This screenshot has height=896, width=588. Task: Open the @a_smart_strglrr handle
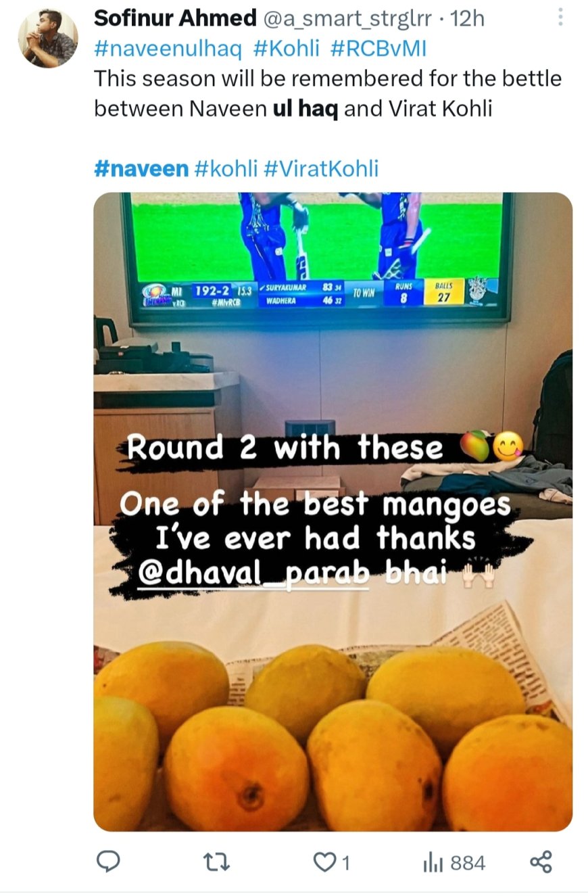coord(345,19)
